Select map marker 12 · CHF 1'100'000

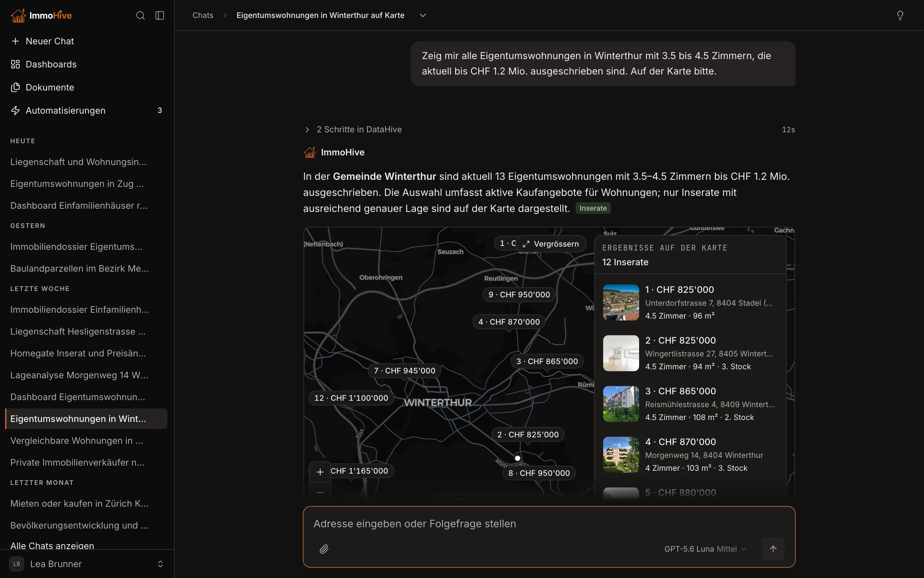click(351, 398)
